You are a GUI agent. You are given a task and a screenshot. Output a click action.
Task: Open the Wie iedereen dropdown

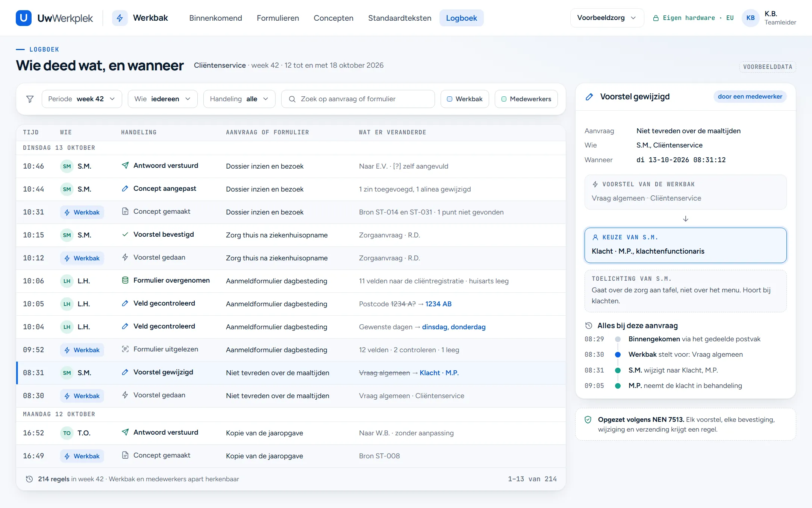pos(162,99)
